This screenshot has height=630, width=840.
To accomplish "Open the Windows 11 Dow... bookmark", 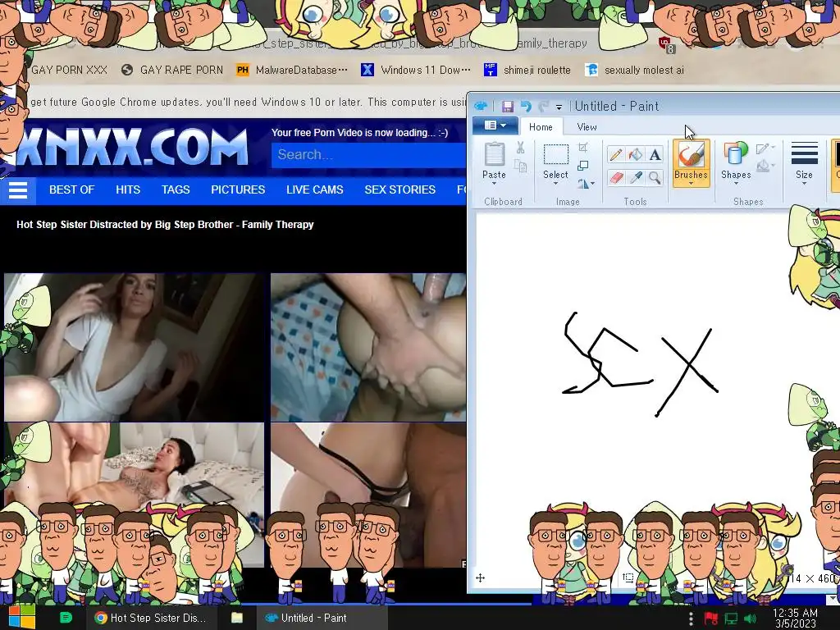I will pyautogui.click(x=416, y=71).
